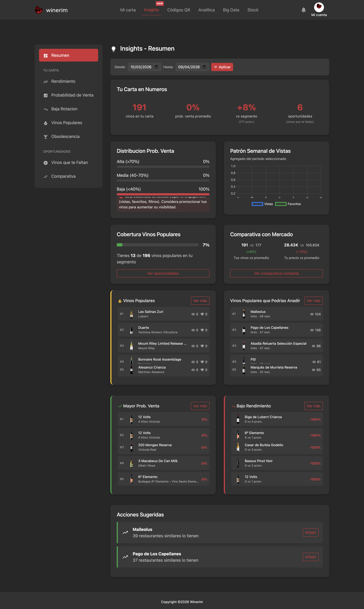Screen dimensions: 364x609
Task: Click the Baja (<40%) red progress bar
Action: [x=163, y=194]
